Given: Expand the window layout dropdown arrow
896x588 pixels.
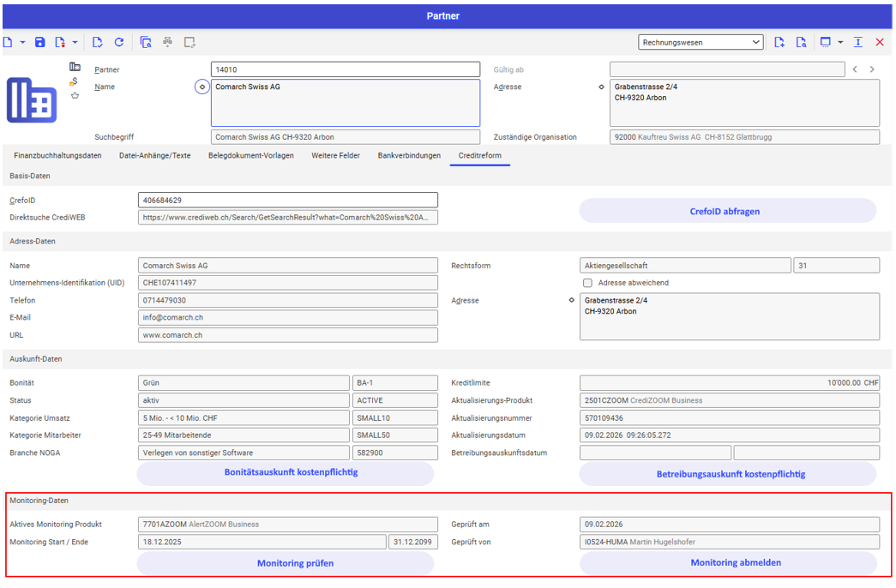Looking at the screenshot, I should pyautogui.click(x=840, y=42).
